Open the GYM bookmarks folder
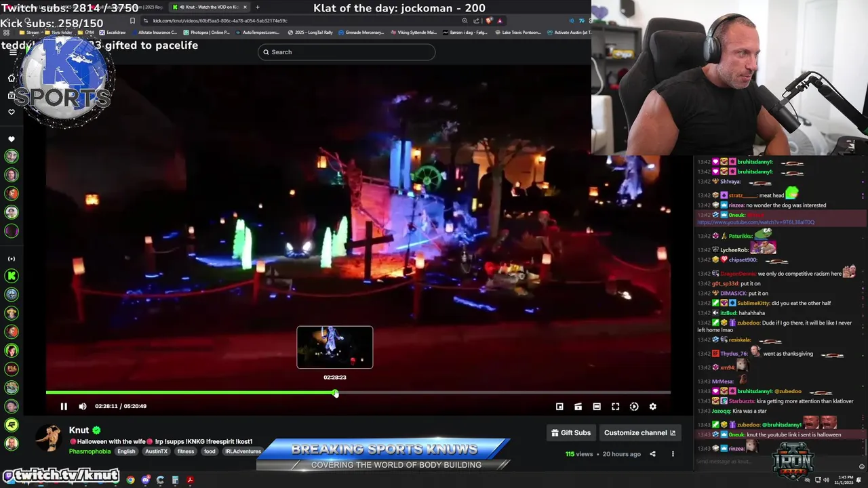This screenshot has width=868, height=488. (x=85, y=33)
